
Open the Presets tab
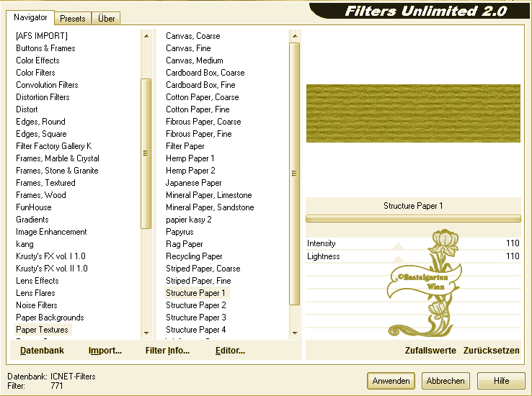[x=73, y=18]
